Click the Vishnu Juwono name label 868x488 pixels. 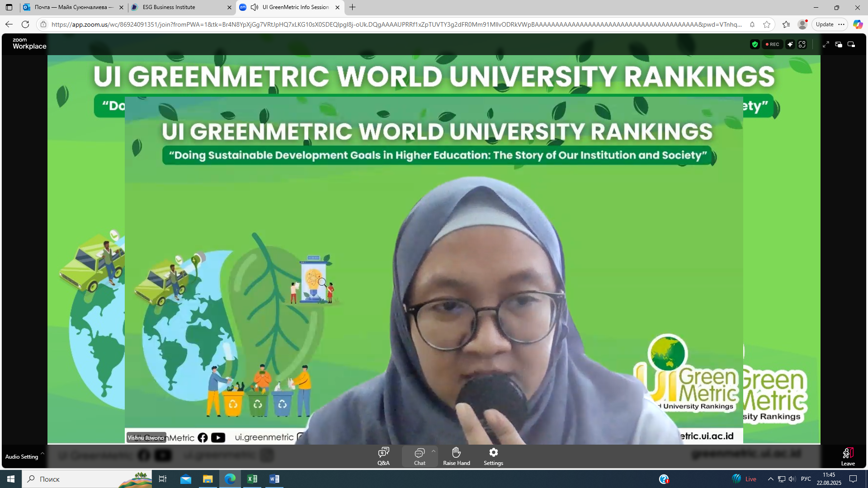coord(146,437)
